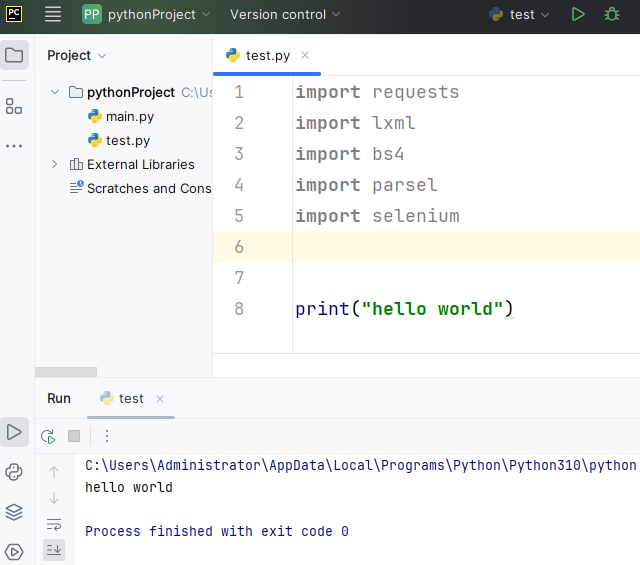Close the test run tab
Image resolution: width=640 pixels, height=565 pixels.
click(x=160, y=398)
